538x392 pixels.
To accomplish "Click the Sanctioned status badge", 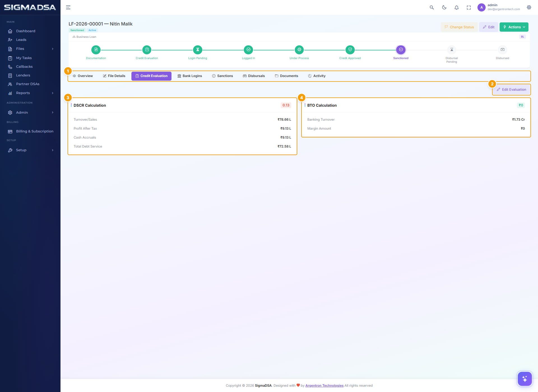I will click(x=77, y=30).
